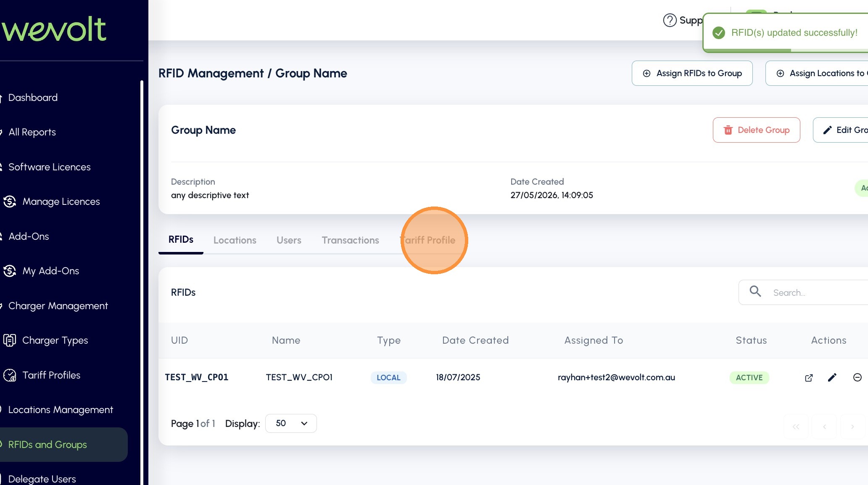
Task: Click date cell 18/07/2025
Action: [x=458, y=377]
